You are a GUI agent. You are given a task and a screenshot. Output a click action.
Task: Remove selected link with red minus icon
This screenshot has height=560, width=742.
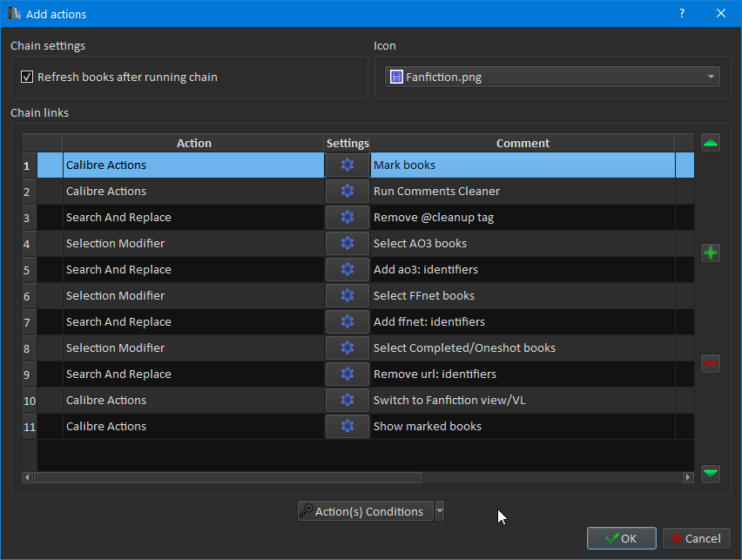(711, 364)
